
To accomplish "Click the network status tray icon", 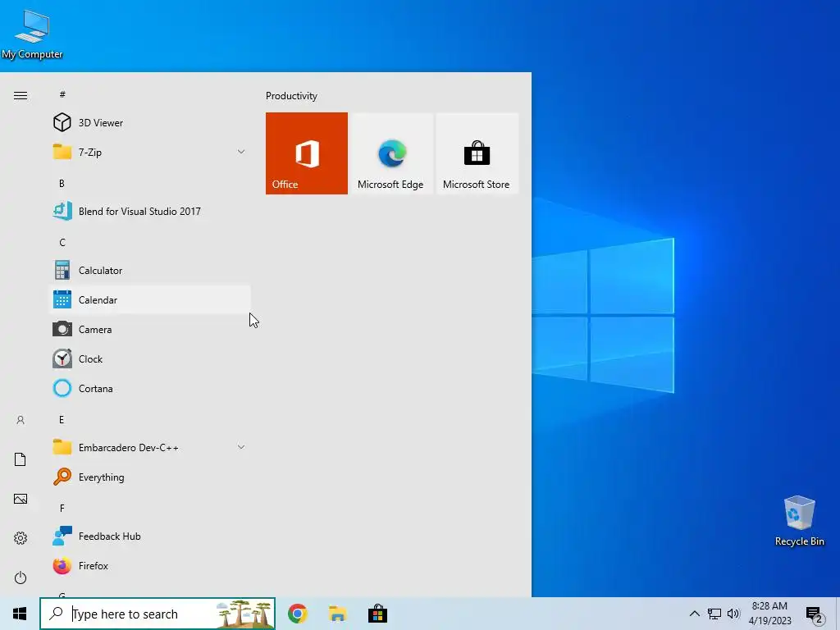I will pos(714,614).
